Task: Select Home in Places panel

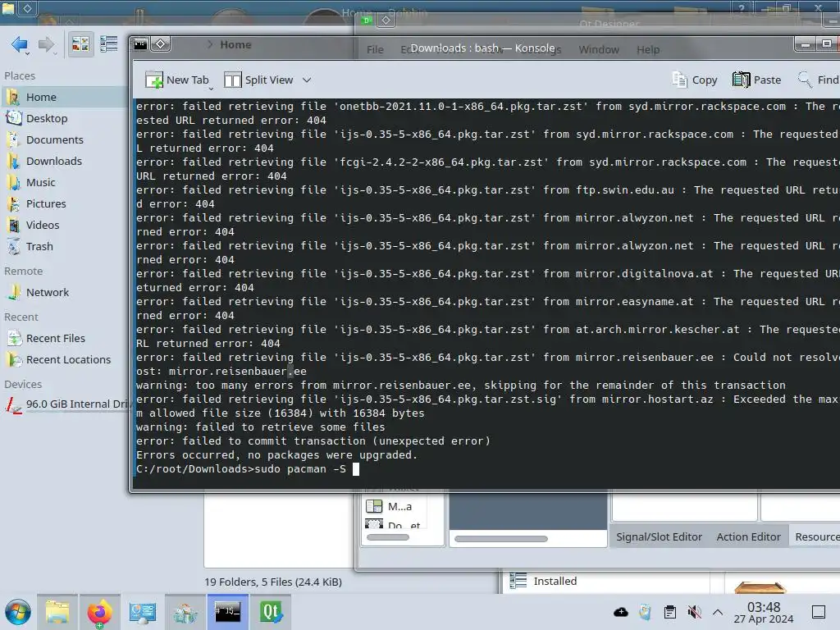Action: pos(64,97)
